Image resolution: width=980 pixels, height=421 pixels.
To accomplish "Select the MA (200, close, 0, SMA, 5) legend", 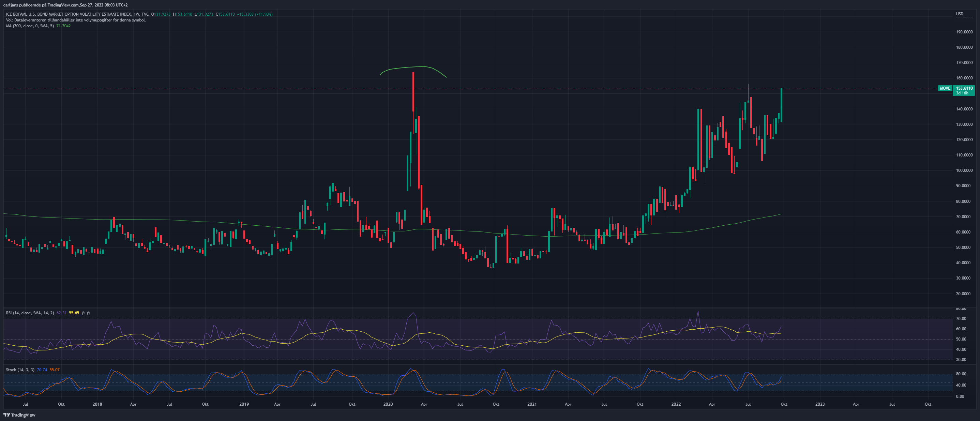I will pos(30,26).
